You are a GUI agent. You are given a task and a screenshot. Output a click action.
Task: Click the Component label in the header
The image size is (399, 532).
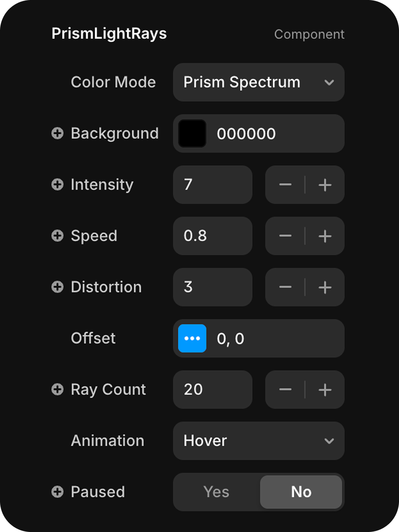click(309, 35)
